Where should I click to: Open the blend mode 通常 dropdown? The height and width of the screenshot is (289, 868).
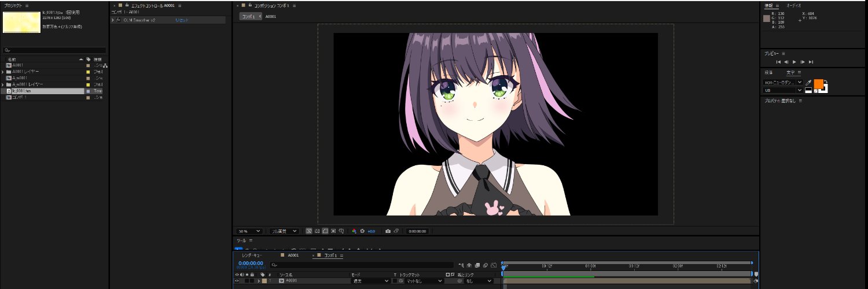pyautogui.click(x=370, y=280)
